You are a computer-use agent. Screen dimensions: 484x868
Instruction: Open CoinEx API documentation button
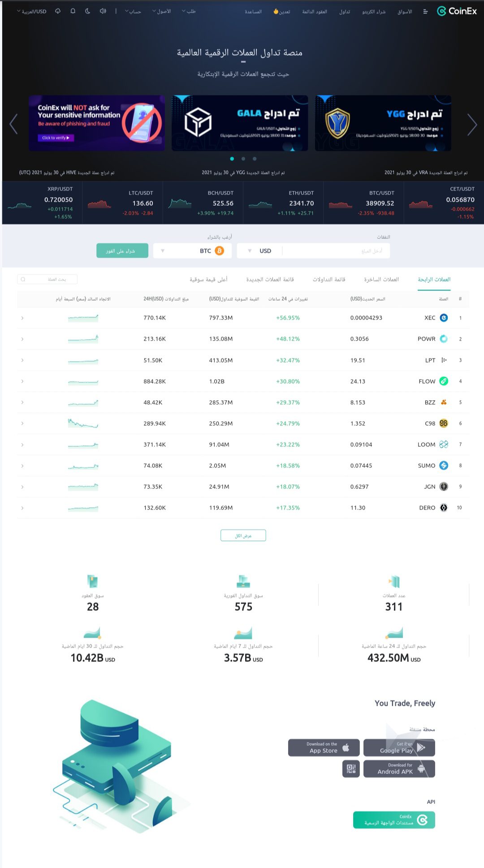394,820
